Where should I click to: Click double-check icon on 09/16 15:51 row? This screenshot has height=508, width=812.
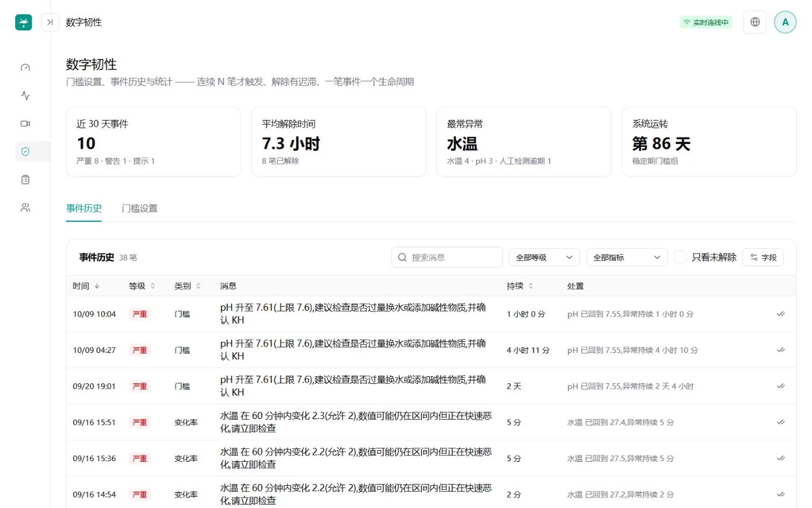pos(780,422)
